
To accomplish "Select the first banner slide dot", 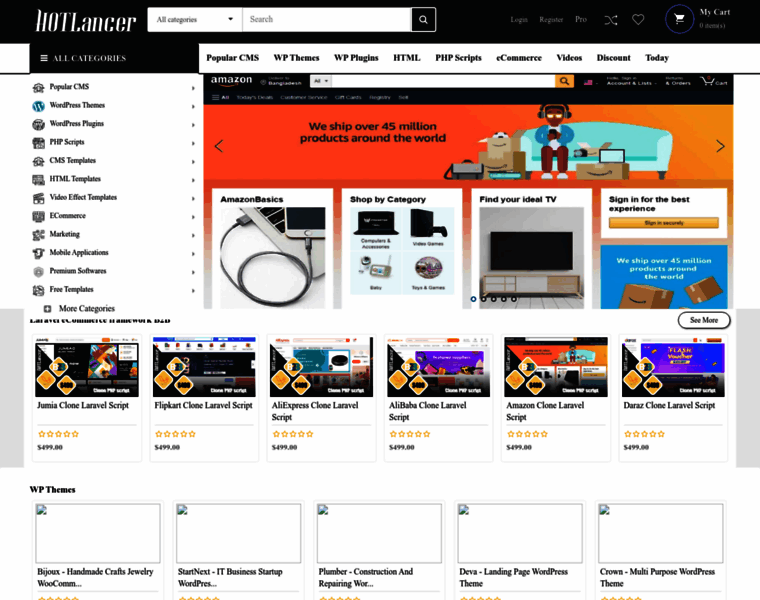I will pyautogui.click(x=474, y=299).
